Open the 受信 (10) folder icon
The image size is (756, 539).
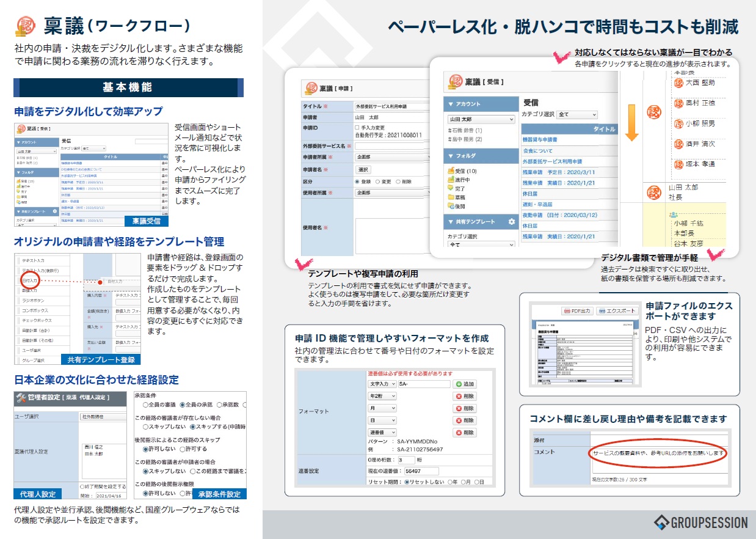click(x=451, y=170)
